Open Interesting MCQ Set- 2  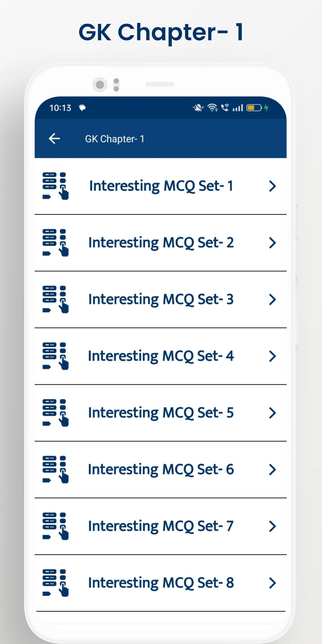coord(161,243)
